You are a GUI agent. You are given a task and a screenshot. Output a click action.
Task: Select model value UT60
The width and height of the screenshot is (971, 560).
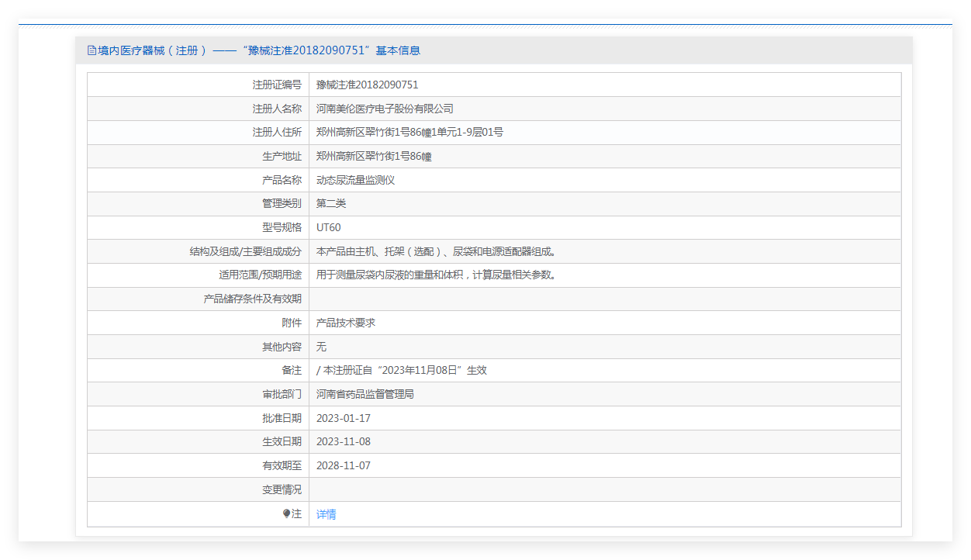pos(329,227)
